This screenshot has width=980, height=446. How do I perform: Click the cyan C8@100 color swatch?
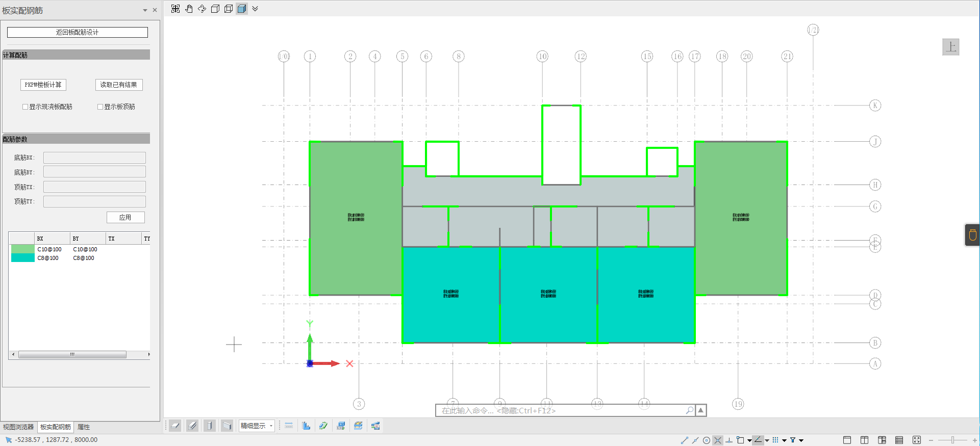(x=22, y=258)
